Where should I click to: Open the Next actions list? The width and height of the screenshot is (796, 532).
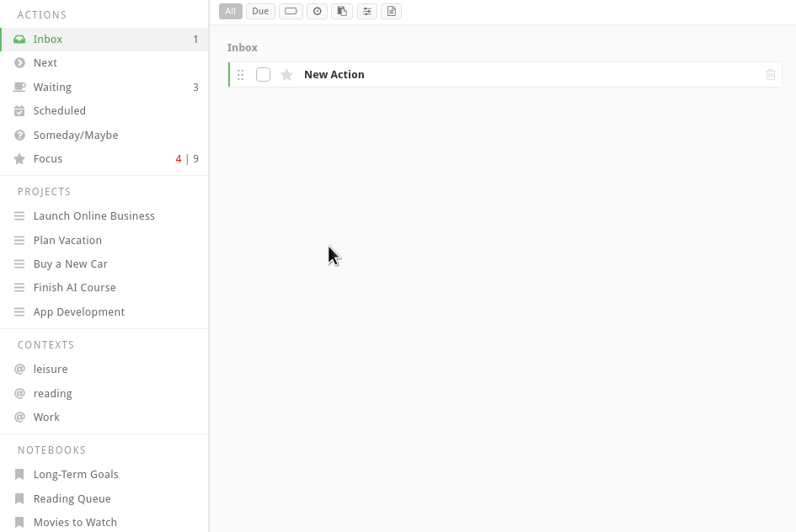tap(45, 63)
